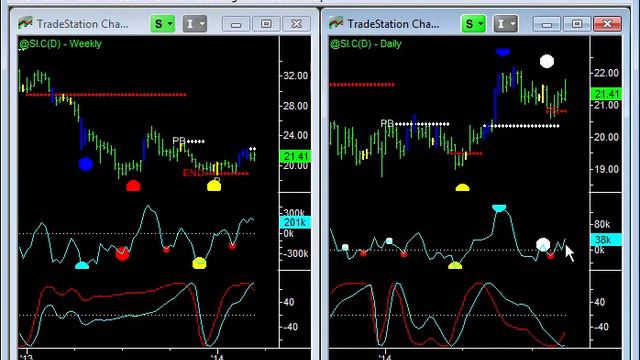Click the 19.00 price axis label in Daily chart
The image size is (640, 360).
(606, 169)
